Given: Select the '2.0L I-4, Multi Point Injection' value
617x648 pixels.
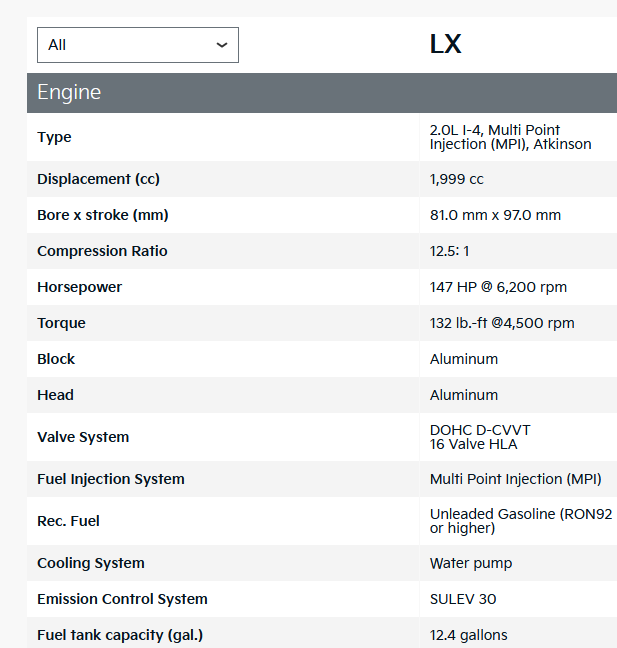Looking at the screenshot, I should [510, 137].
